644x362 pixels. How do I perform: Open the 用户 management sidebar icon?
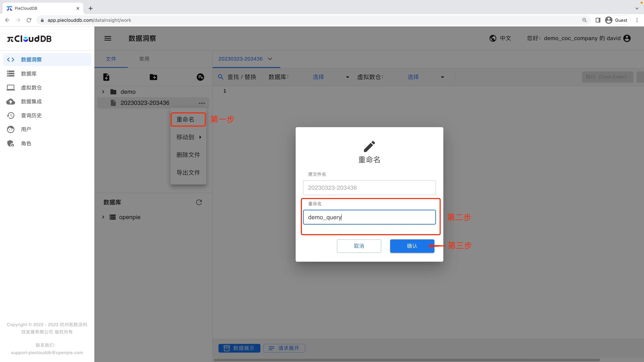11,129
